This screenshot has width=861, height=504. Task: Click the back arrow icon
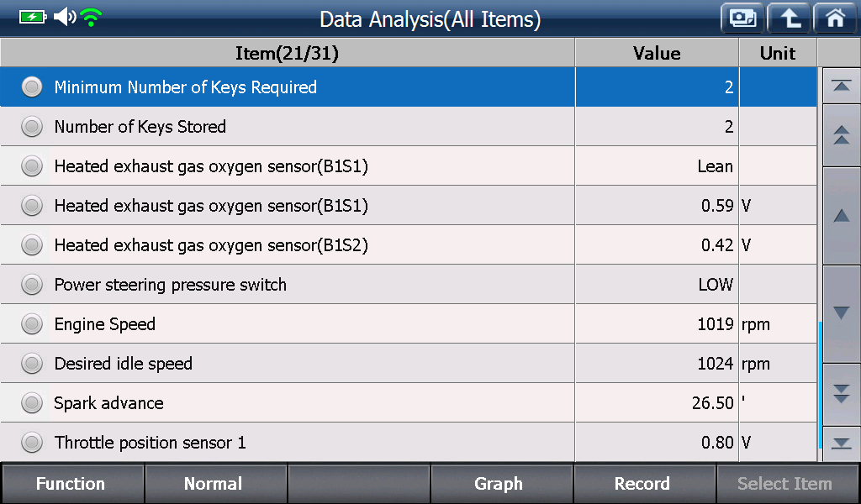[789, 18]
